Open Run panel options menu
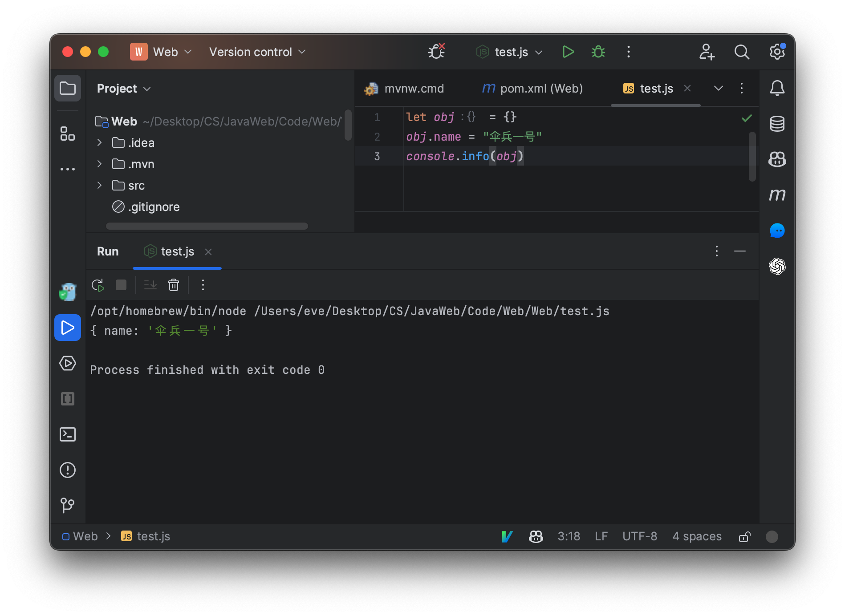 click(717, 251)
